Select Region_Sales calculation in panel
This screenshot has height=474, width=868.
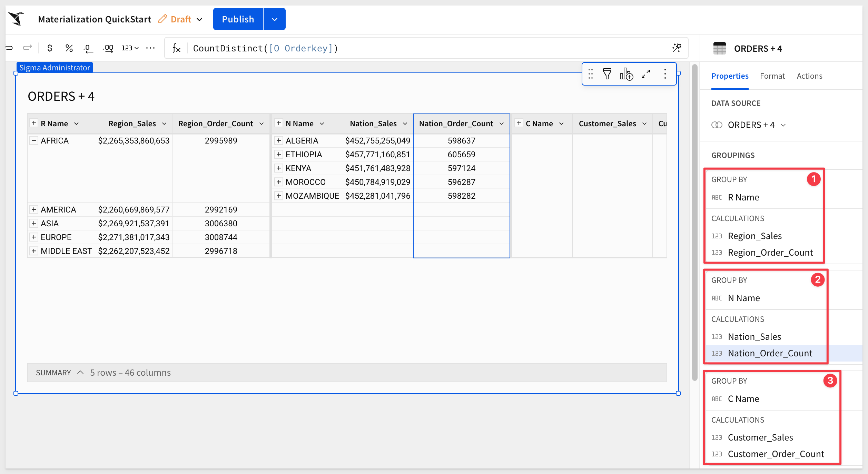[x=755, y=236]
